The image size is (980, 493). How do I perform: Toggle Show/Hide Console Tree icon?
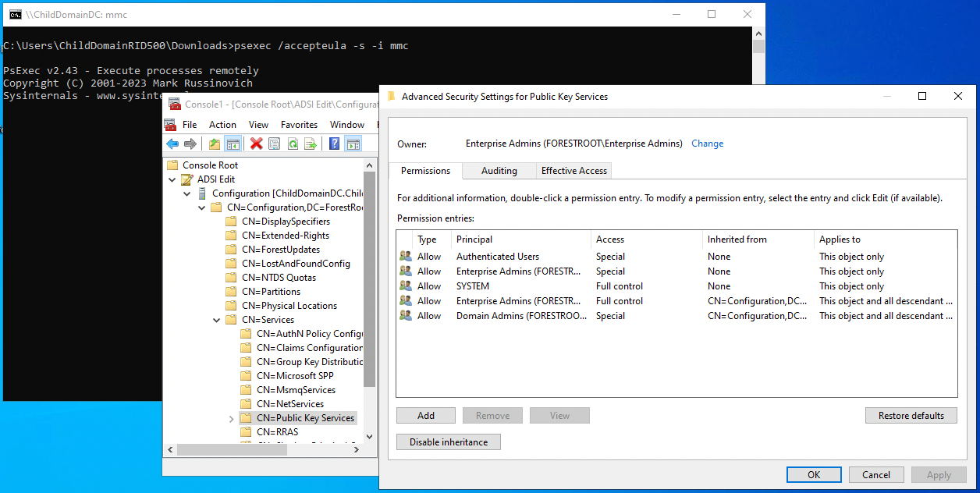point(233,144)
